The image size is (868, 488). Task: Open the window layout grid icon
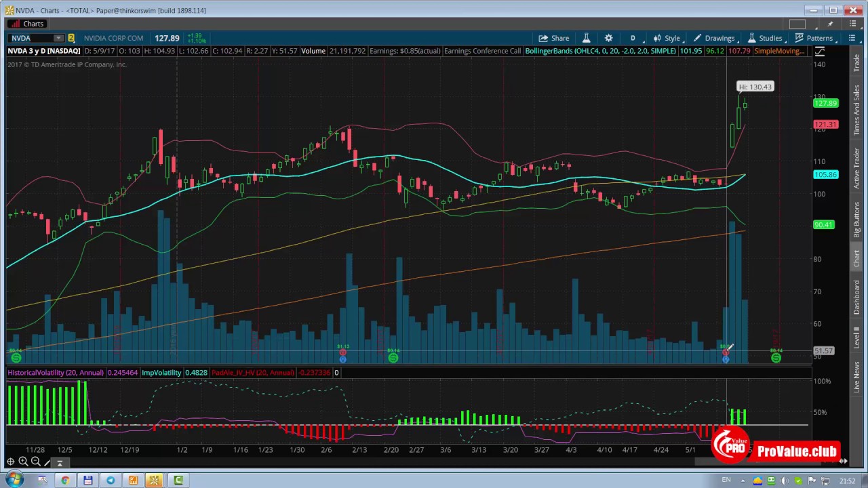797,24
